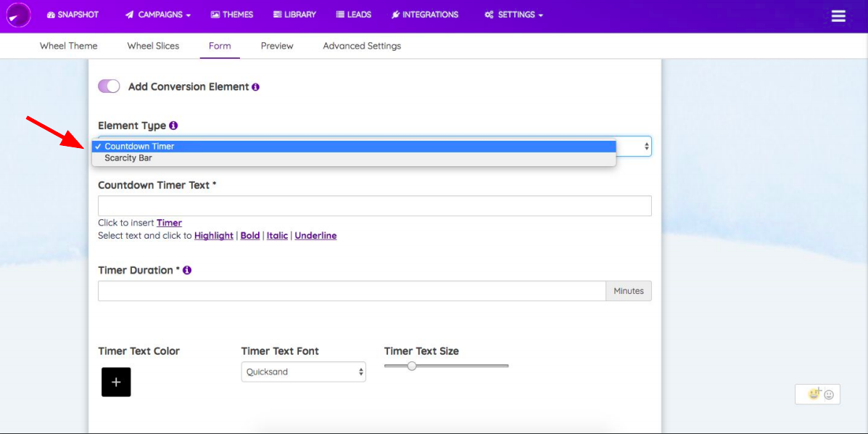868x434 pixels.
Task: Open the Timer Text Font dropdown
Action: tap(303, 372)
